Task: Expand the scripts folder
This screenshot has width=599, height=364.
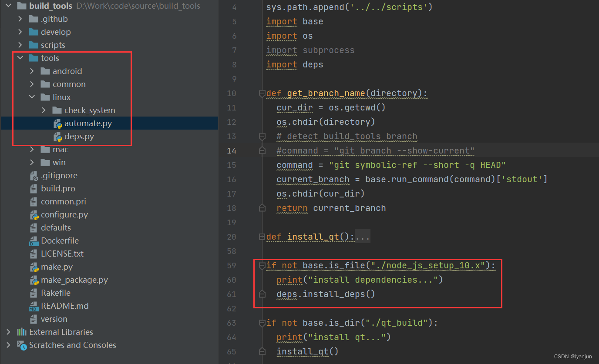Action: point(20,45)
